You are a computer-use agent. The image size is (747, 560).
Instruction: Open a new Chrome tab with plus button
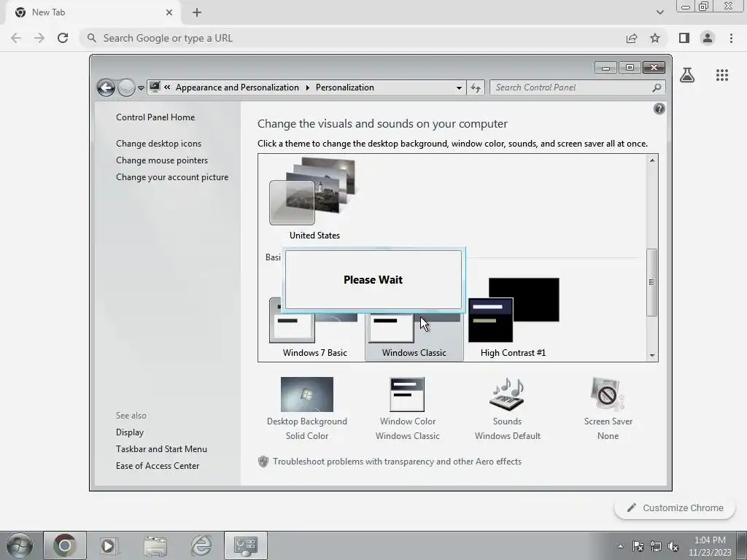197,12
